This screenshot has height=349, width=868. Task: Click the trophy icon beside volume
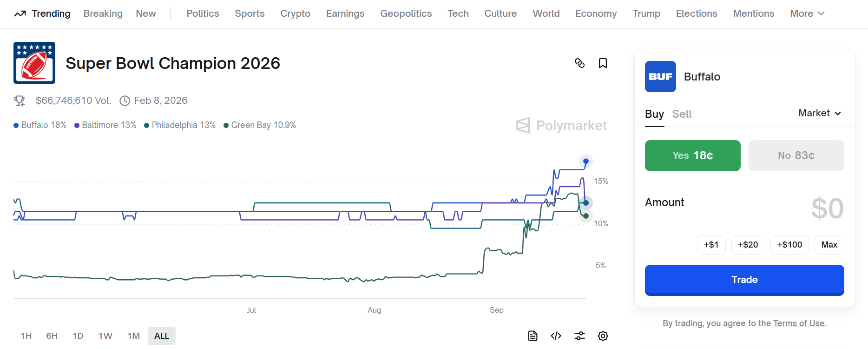click(x=20, y=101)
